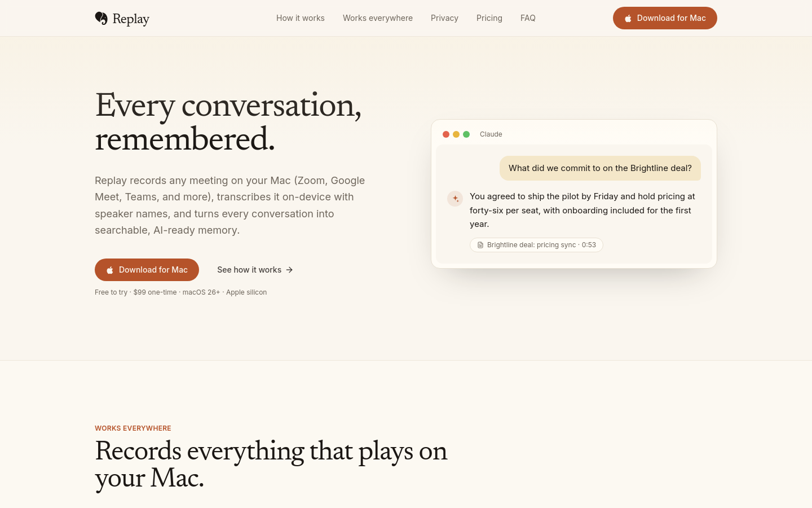Click the Every conversation, remembered. headline
Viewport: 812px width, 508px height.
coord(228,122)
